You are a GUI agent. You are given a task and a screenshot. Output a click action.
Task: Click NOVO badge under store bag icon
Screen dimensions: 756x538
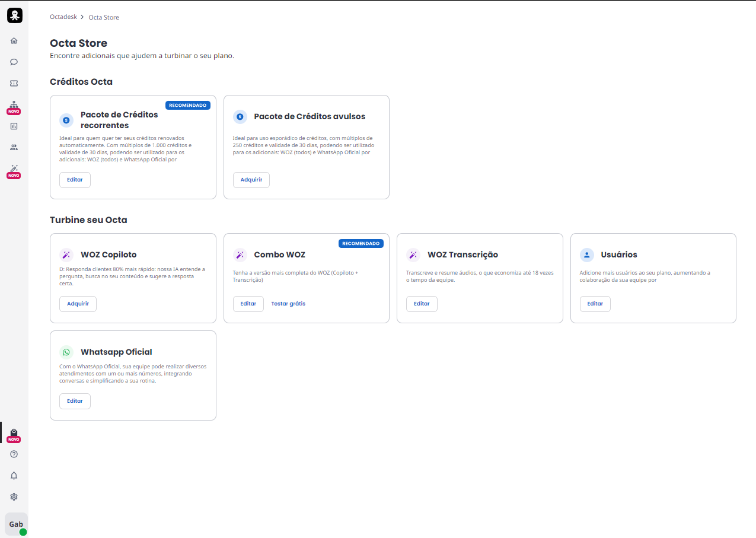click(14, 440)
